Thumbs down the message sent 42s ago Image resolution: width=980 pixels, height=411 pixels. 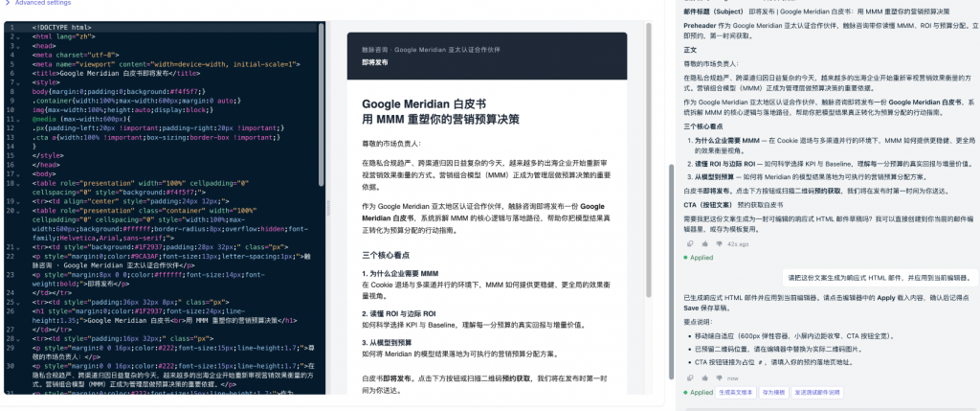720,244
